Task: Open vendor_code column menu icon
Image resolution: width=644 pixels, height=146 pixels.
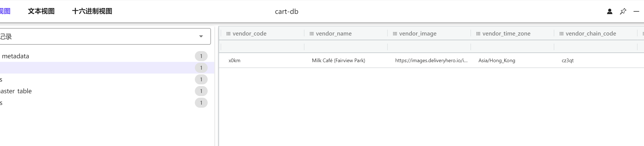Action: (228, 34)
